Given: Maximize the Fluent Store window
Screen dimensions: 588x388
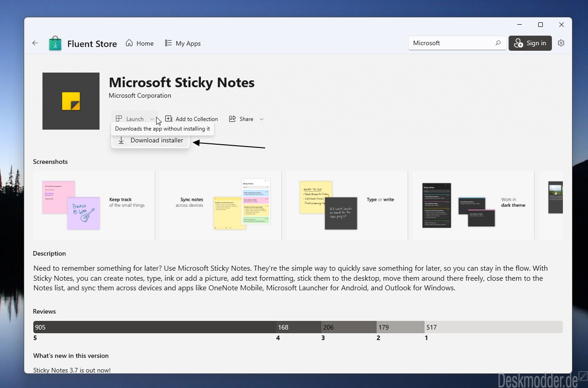Looking at the screenshot, I should point(541,25).
